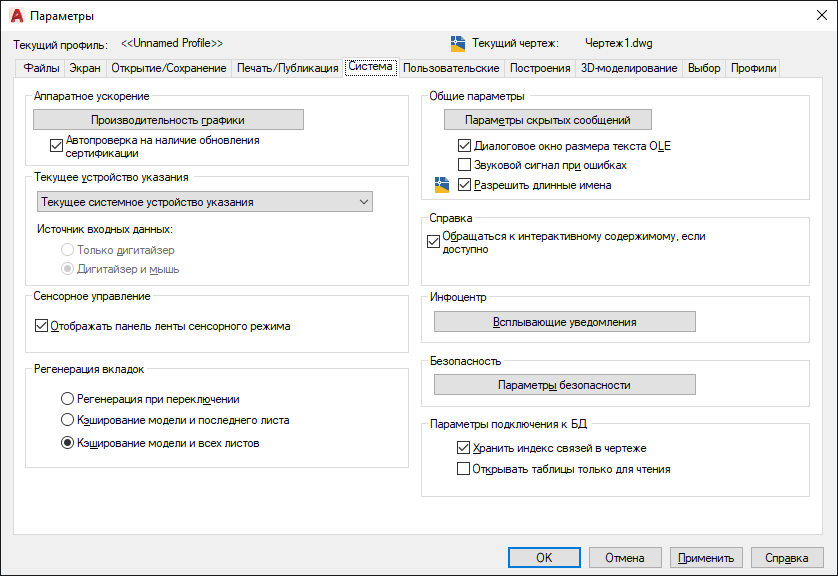Image resolution: width=838 pixels, height=576 pixels.
Task: Click the Производительность графики button
Action: (168, 120)
